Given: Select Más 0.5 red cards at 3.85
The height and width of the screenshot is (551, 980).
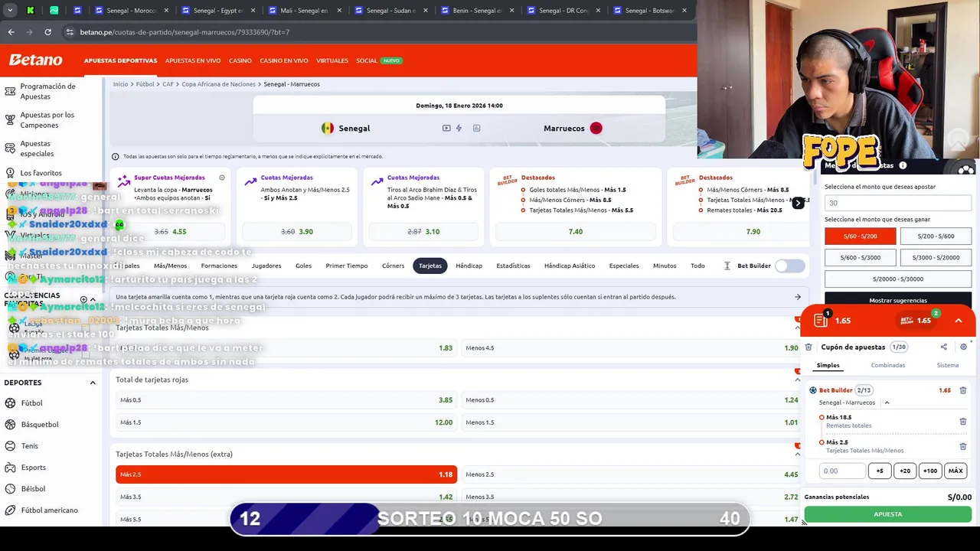Looking at the screenshot, I should [x=286, y=399].
